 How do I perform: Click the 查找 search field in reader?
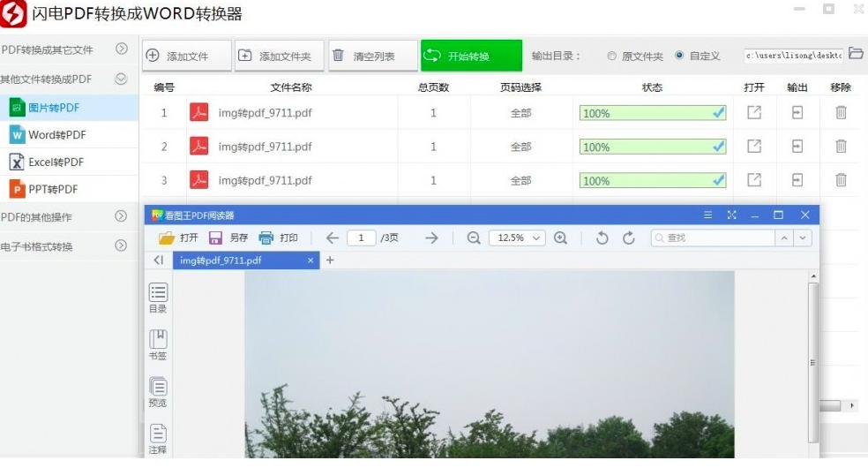coord(713,238)
